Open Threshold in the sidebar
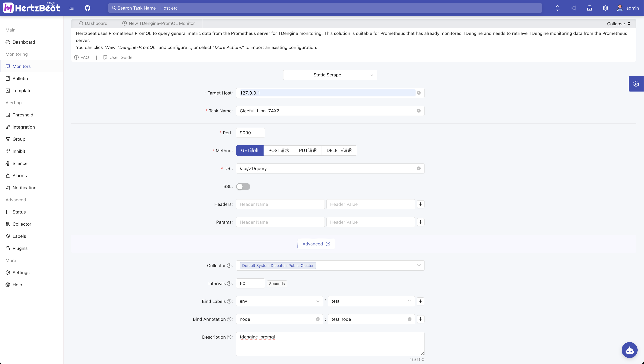The image size is (644, 364). pos(23,115)
